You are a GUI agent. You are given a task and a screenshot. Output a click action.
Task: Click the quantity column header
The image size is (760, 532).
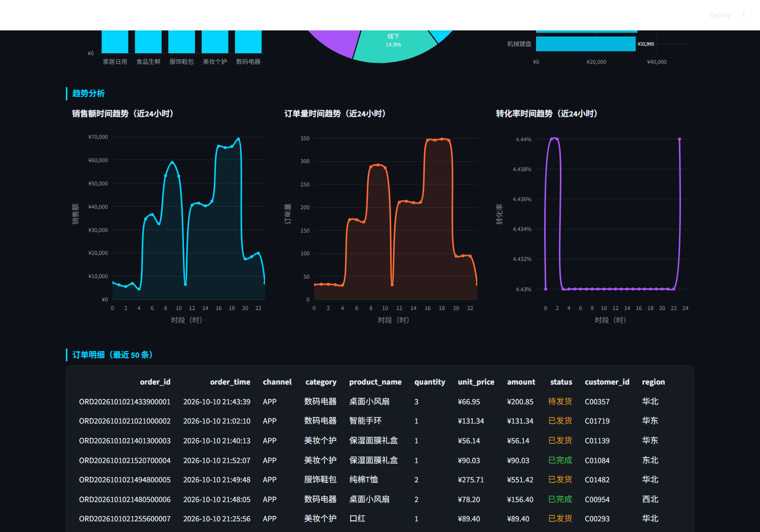(x=430, y=382)
